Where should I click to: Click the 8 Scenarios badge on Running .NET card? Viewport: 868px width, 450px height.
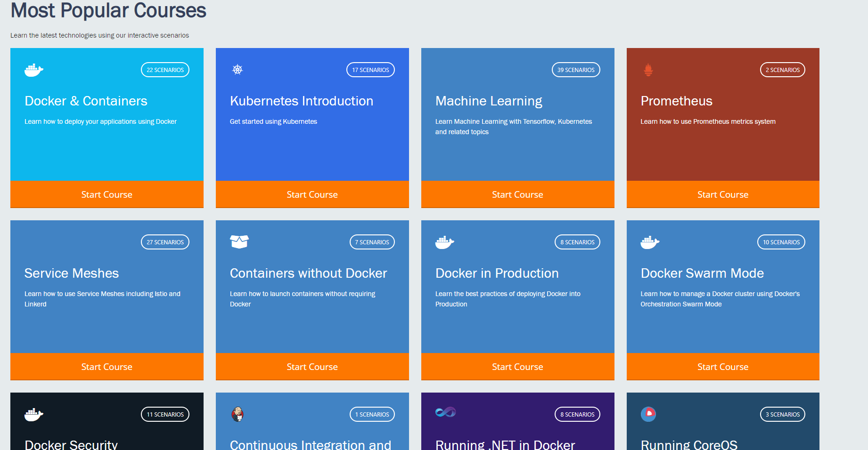(577, 414)
